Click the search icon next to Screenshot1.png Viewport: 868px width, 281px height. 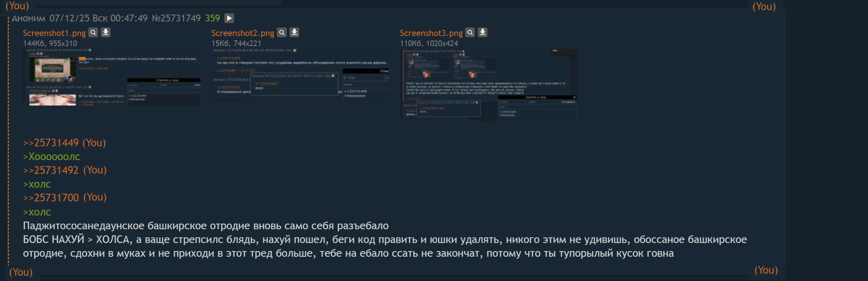tap(93, 32)
